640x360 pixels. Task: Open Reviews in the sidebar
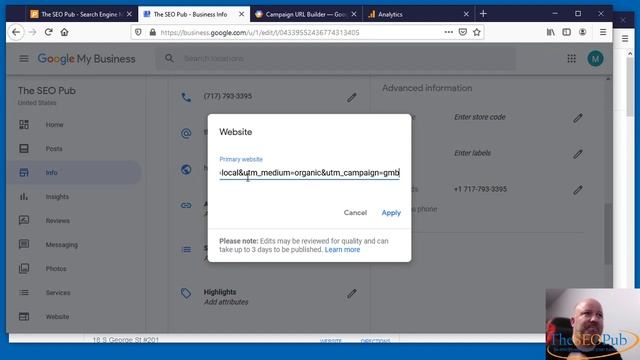coord(58,221)
